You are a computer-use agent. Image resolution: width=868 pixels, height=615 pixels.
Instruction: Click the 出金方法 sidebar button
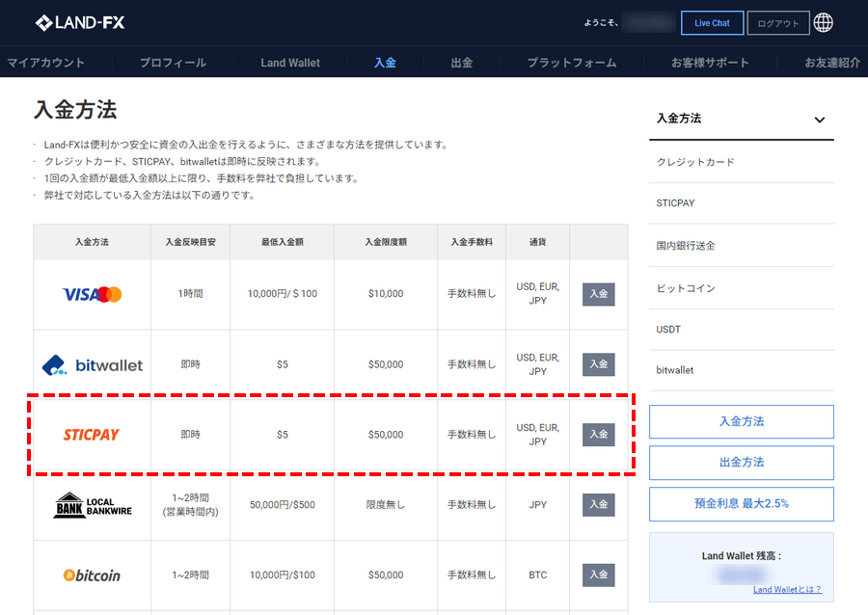742,463
